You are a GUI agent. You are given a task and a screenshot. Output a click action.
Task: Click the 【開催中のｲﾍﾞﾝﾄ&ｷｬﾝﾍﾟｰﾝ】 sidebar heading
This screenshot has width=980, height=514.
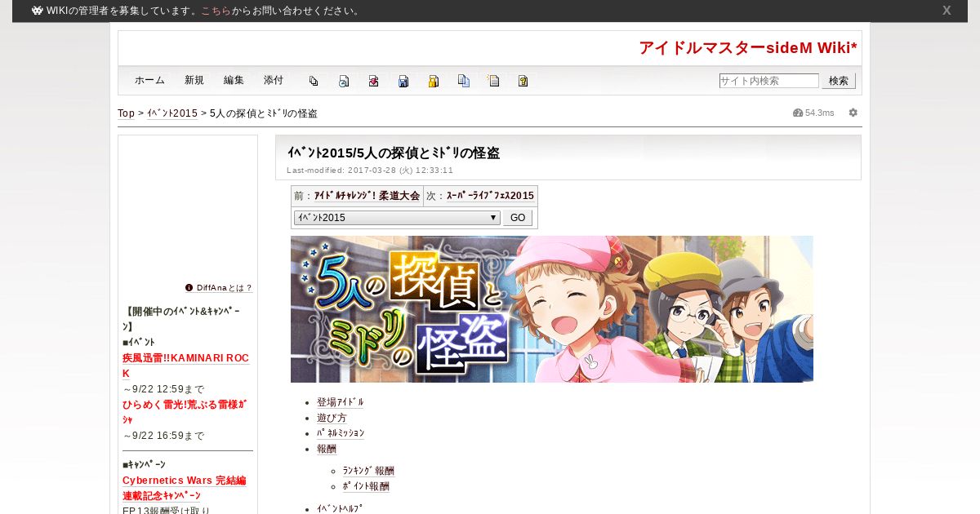tap(183, 319)
